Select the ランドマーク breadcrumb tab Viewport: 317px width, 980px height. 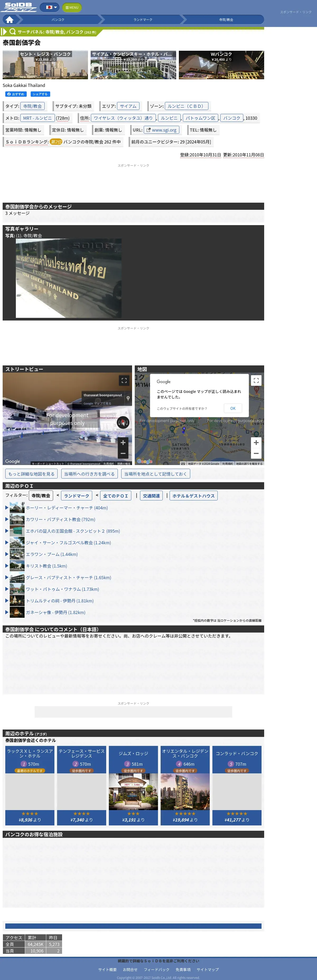pyautogui.click(x=143, y=19)
